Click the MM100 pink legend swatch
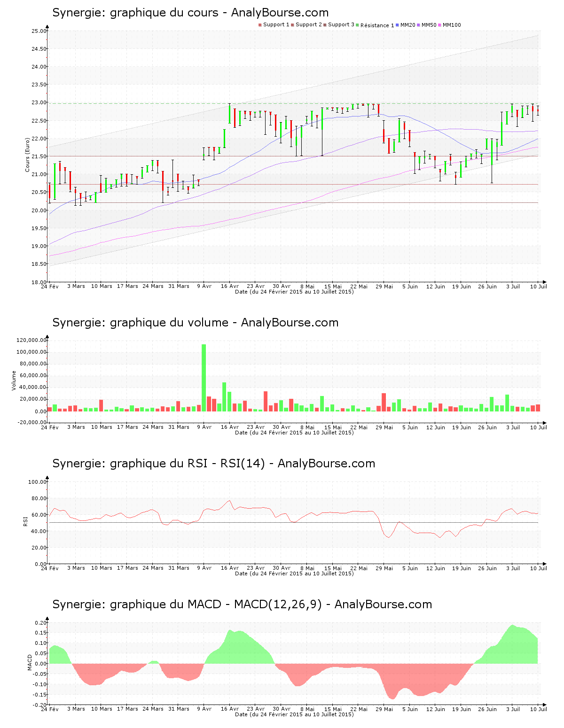Screen dimensions: 564x728 [440, 25]
